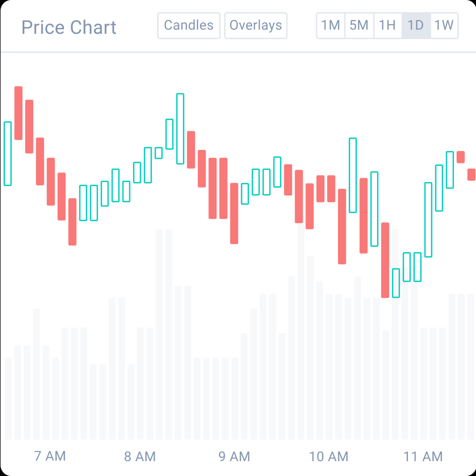This screenshot has width=476, height=476.
Task: Switch to the 1W weekly view
Action: (x=444, y=25)
